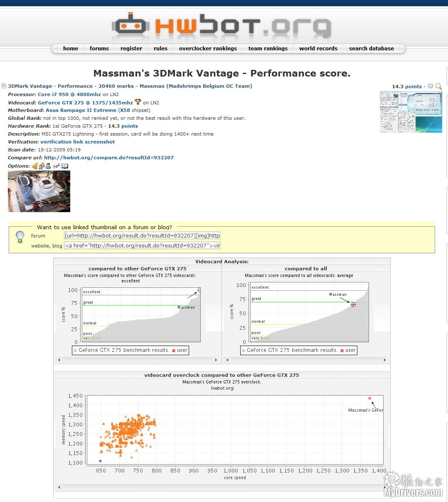Open world records
The image size is (448, 502).
click(x=318, y=49)
